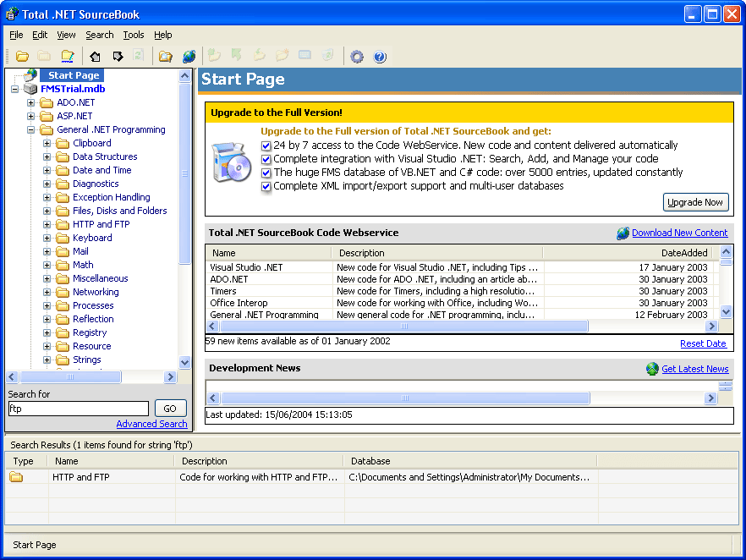Click the FMSTrial.mdb database icon
Viewport: 746px width, 560px height.
point(30,89)
